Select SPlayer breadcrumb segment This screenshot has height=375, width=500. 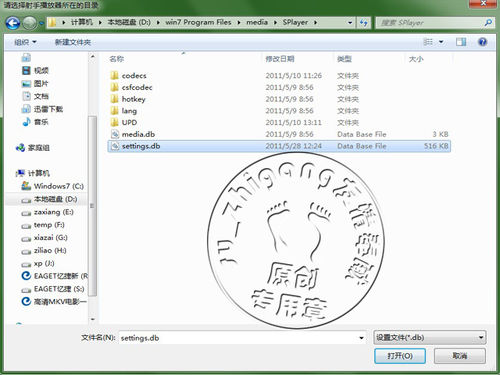click(x=295, y=22)
